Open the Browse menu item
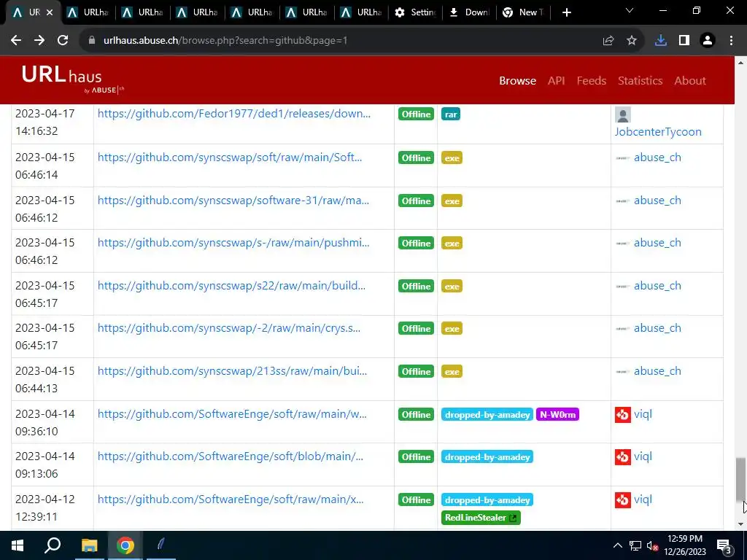This screenshot has width=747, height=560. point(517,80)
